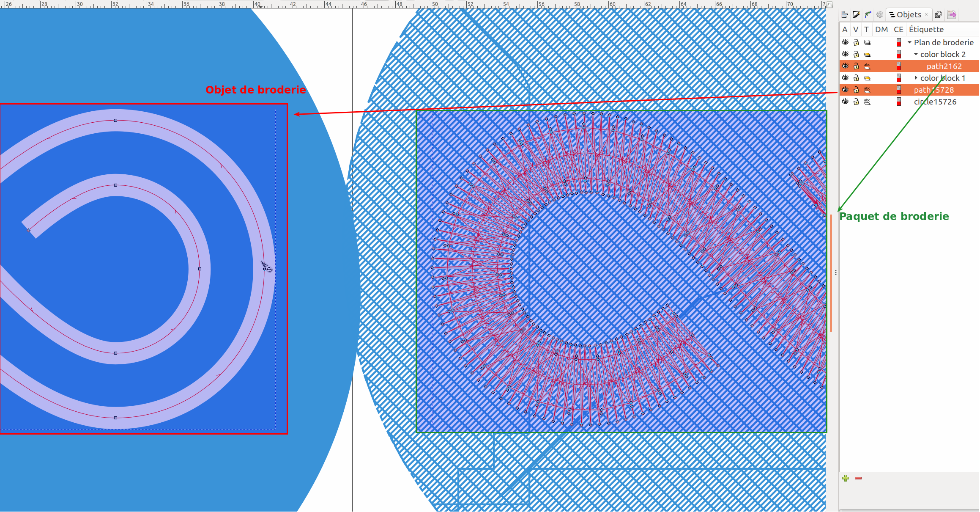Open the Transform panel icon
This screenshot has height=512, width=980.
click(939, 15)
